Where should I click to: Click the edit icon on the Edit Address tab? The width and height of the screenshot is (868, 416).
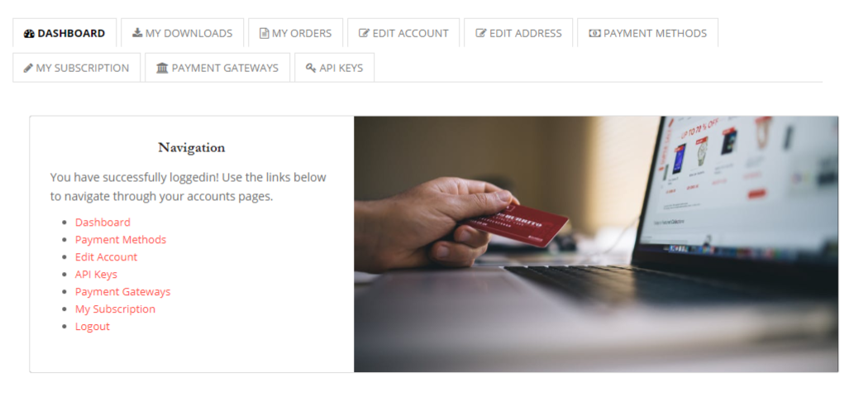tap(481, 33)
